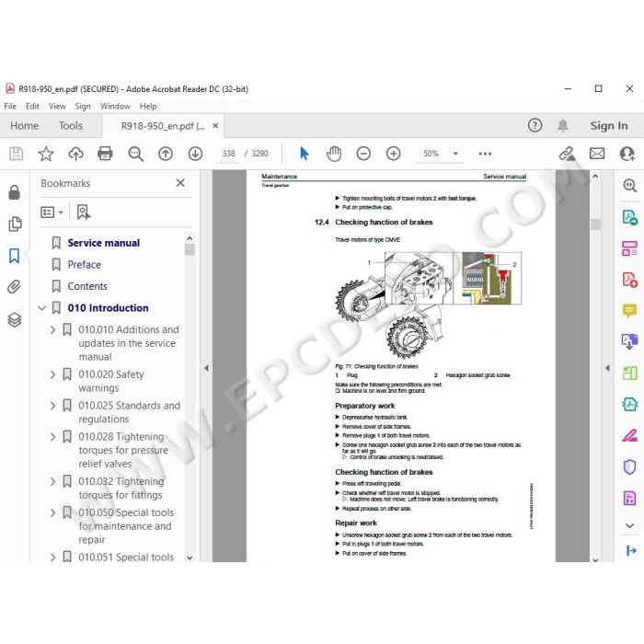The width and height of the screenshot is (644, 644).
Task: Open Attachments paperclip panel
Action: pyautogui.click(x=14, y=287)
